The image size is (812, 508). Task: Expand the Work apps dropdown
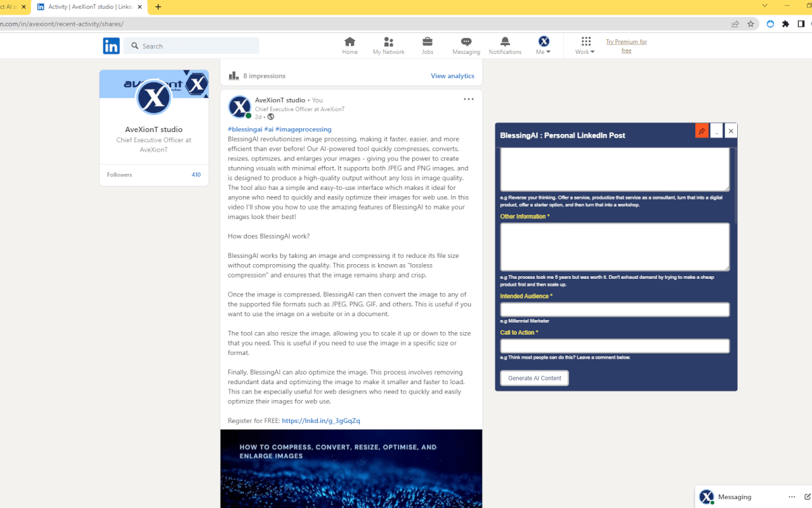click(x=586, y=46)
